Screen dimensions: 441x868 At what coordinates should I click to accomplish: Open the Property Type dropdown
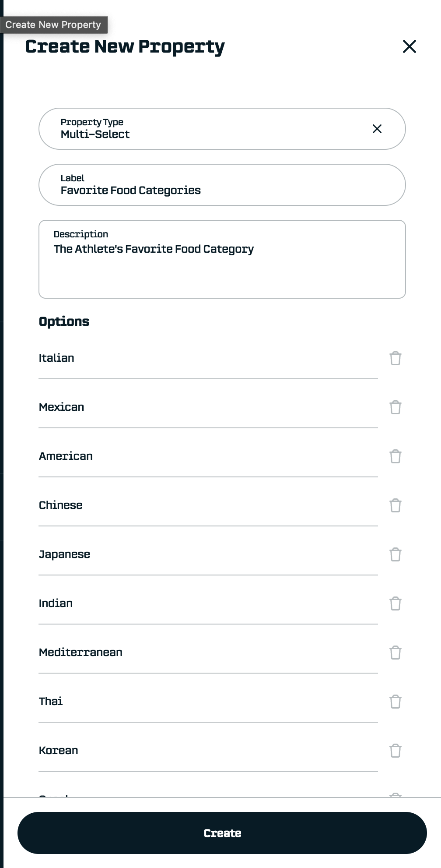210,129
